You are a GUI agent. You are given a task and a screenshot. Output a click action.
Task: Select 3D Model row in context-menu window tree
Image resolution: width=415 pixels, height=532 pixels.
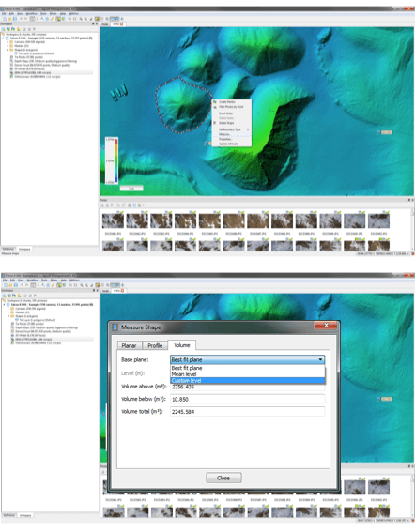point(28,68)
